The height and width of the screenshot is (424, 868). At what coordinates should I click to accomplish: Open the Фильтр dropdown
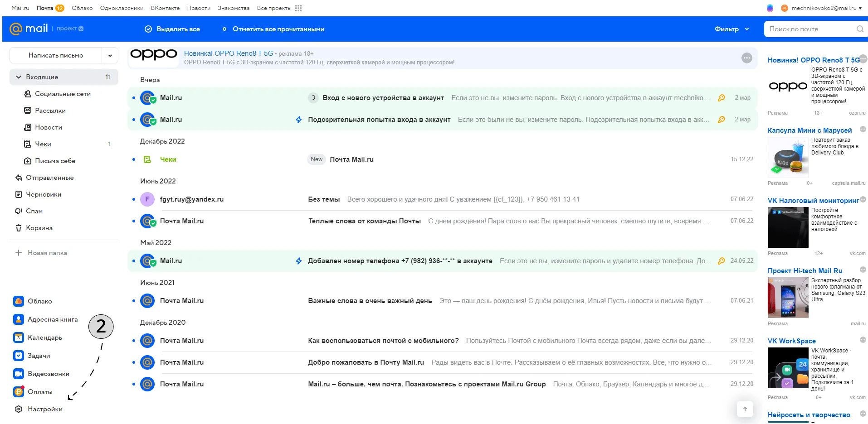click(731, 29)
